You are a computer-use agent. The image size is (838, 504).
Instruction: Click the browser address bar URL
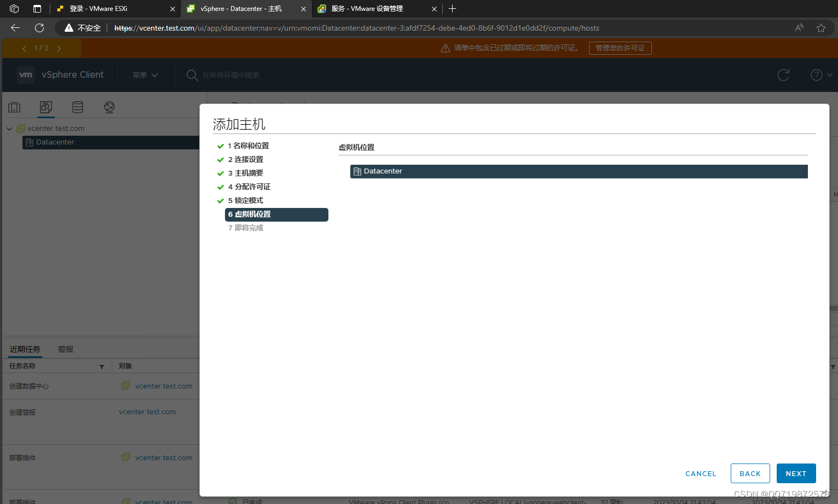(x=356, y=28)
